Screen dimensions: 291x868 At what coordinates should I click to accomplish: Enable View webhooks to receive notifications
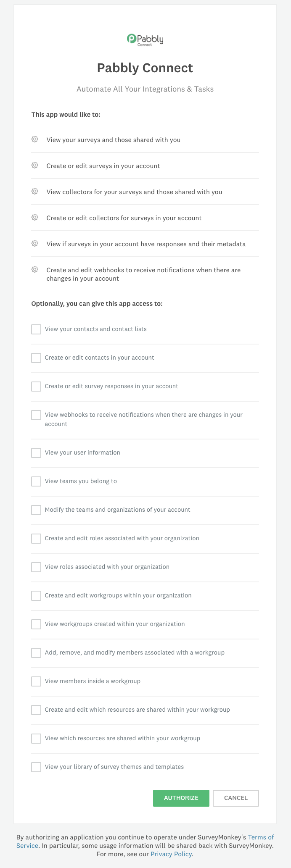36,415
